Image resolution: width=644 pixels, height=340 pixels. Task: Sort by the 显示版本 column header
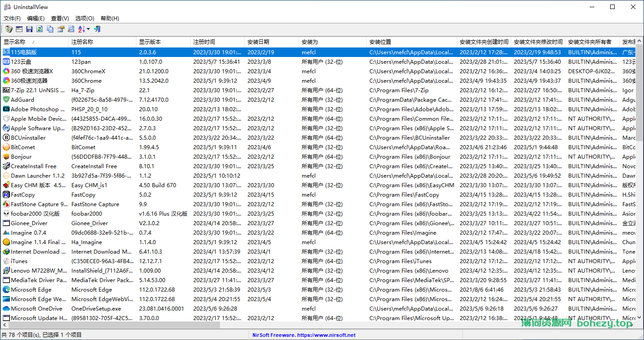[x=163, y=42]
